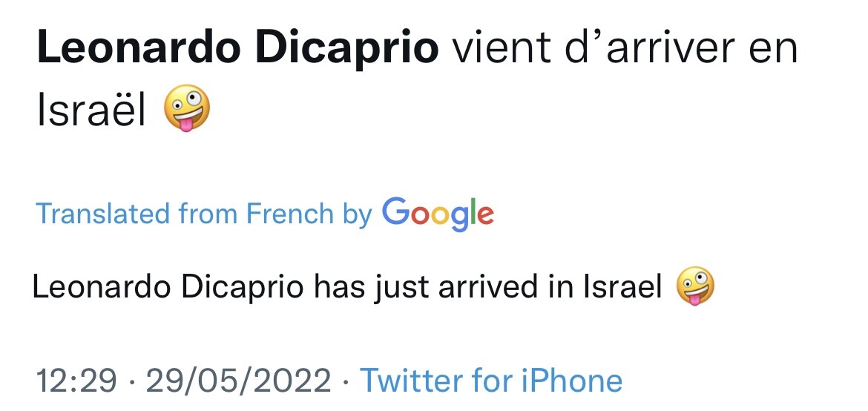Click the word Leonardo in the tweet
Screen dimensions: 868x411
pos(139,49)
